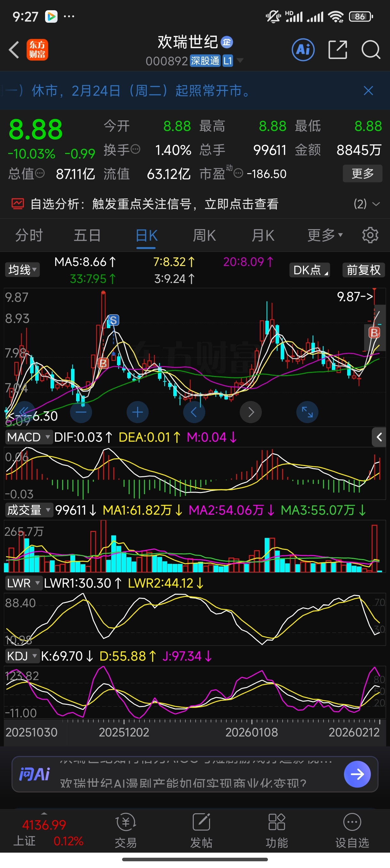Tap the L1 quote level badge
The width and height of the screenshot is (390, 868).
pyautogui.click(x=228, y=61)
